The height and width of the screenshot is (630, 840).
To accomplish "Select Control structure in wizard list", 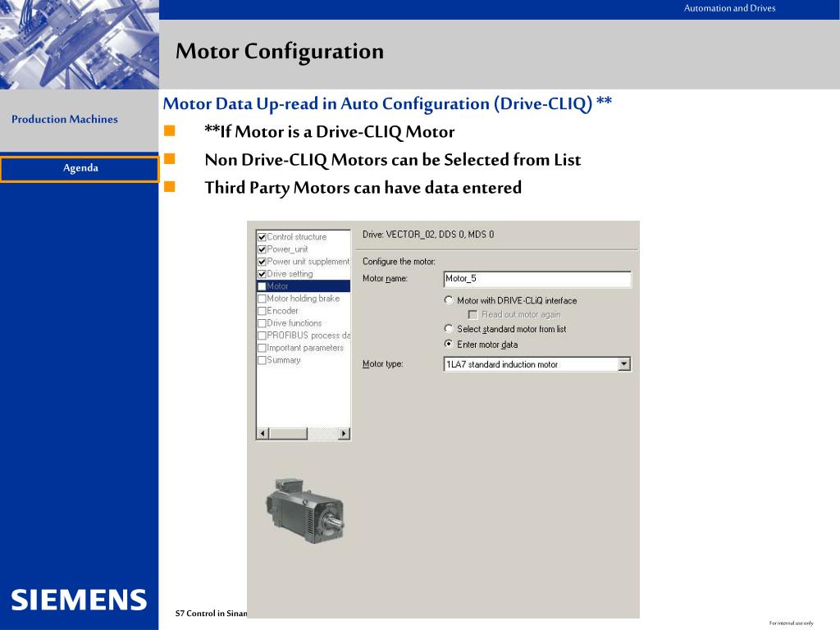I will click(297, 237).
